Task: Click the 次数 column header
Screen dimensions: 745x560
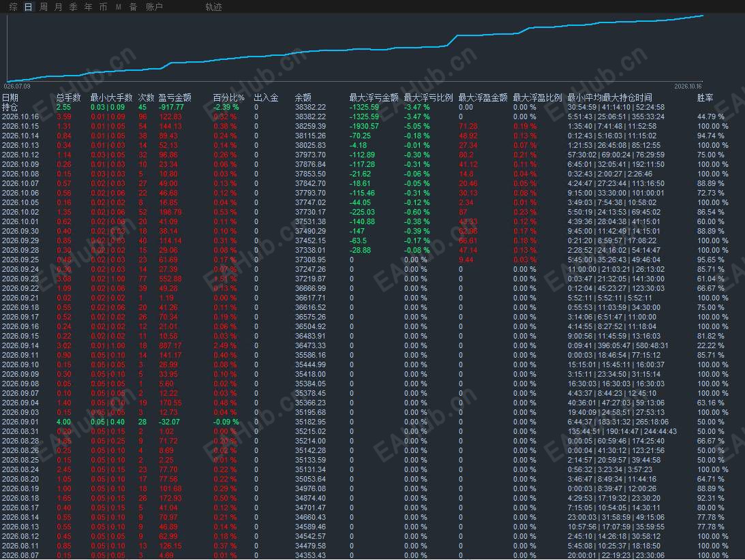Action: (x=146, y=98)
